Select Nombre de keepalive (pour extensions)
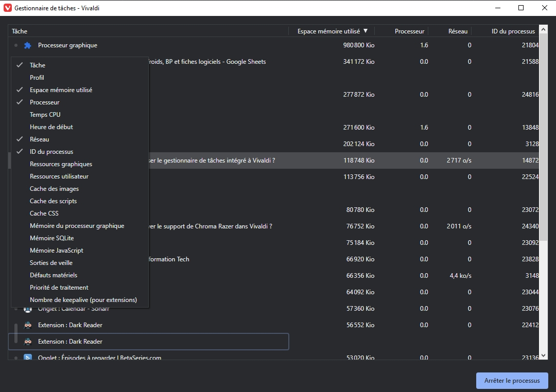This screenshot has width=556, height=392. point(80,300)
